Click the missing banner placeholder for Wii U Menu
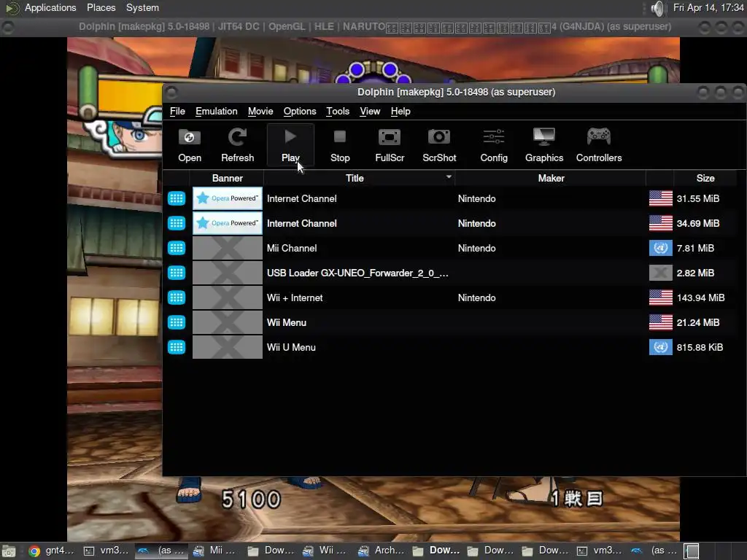747x560 pixels. 228,347
